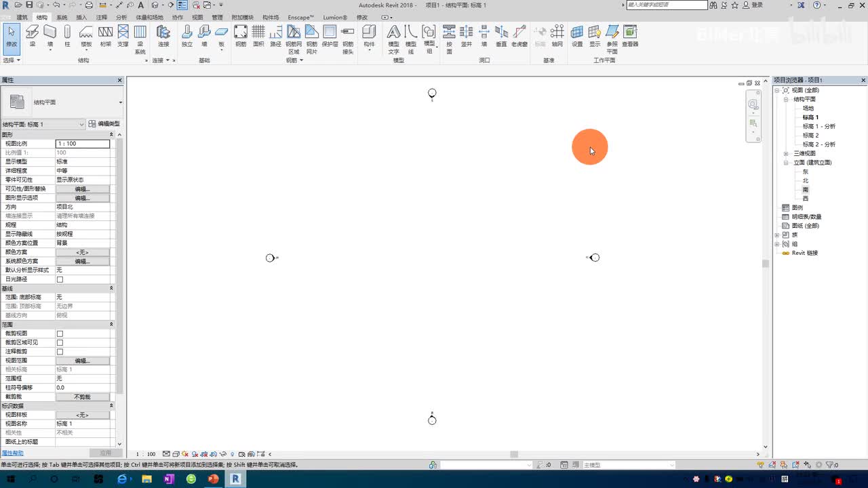Viewport: 868px width, 488px height.
Task: Click the 轴网 (Grid) tool
Action: (x=557, y=36)
